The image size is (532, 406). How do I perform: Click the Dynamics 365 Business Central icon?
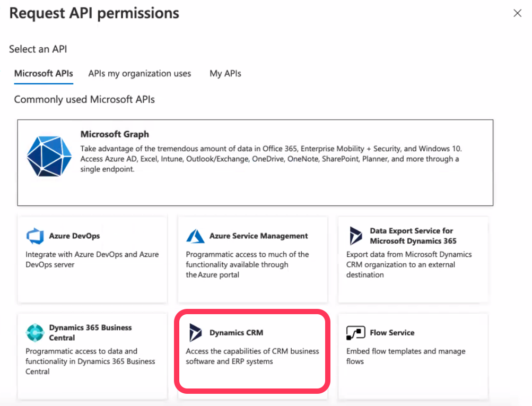[35, 333]
